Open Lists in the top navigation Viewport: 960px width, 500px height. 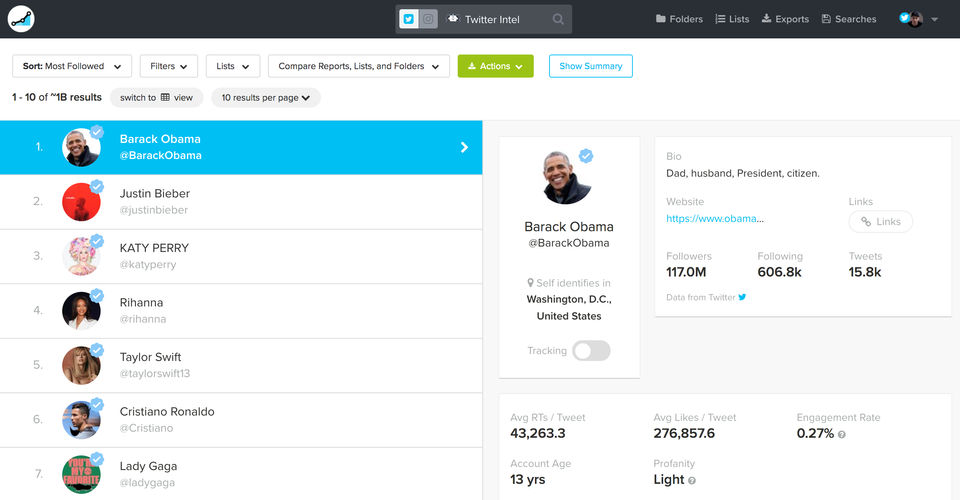[x=732, y=19]
